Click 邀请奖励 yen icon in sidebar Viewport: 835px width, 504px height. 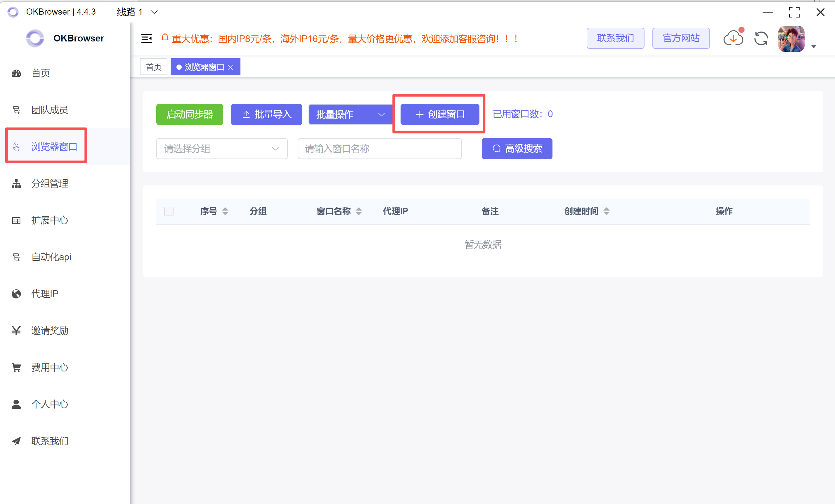16,331
